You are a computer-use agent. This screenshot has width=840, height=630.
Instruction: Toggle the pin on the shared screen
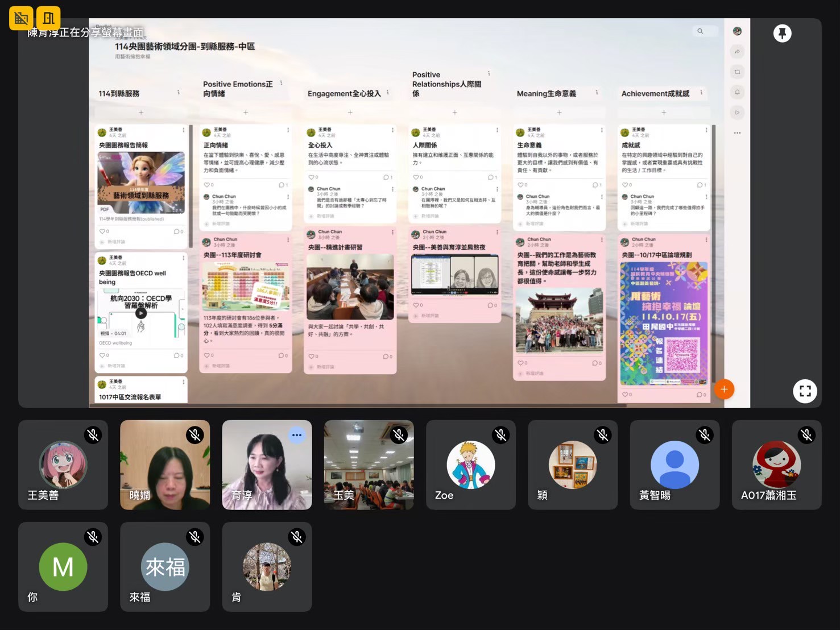pyautogui.click(x=782, y=34)
